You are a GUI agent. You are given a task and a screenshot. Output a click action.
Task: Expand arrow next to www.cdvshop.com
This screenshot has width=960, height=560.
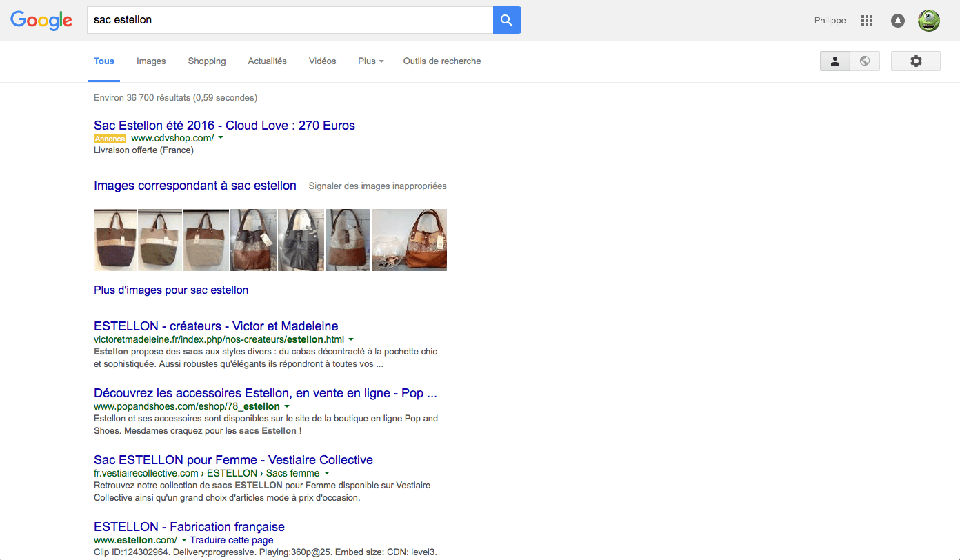pyautogui.click(x=221, y=138)
